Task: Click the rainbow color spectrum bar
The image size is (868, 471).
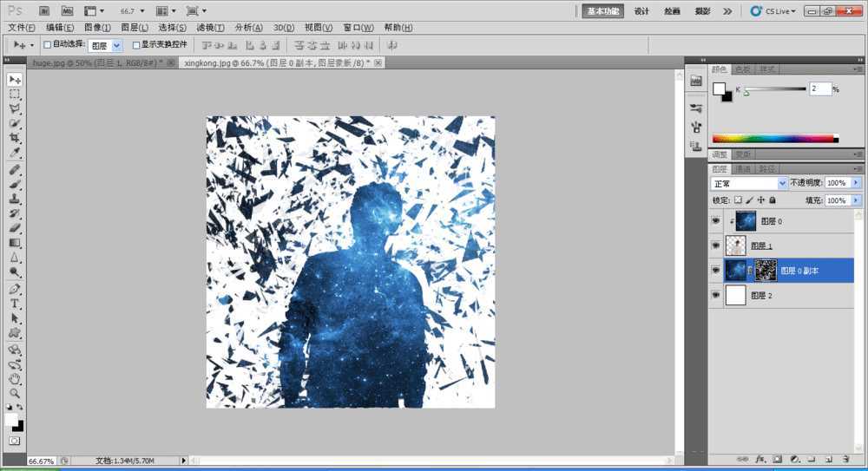Action: pos(773,139)
